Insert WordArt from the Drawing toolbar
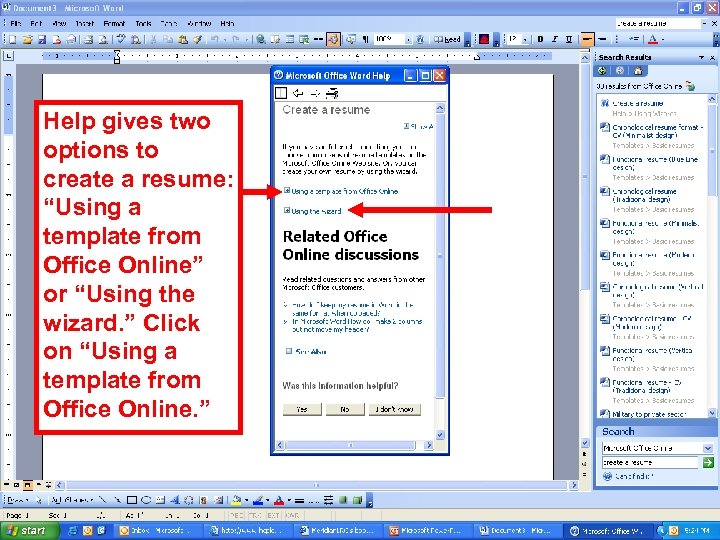Image resolution: width=720 pixels, height=540 pixels. point(175,500)
